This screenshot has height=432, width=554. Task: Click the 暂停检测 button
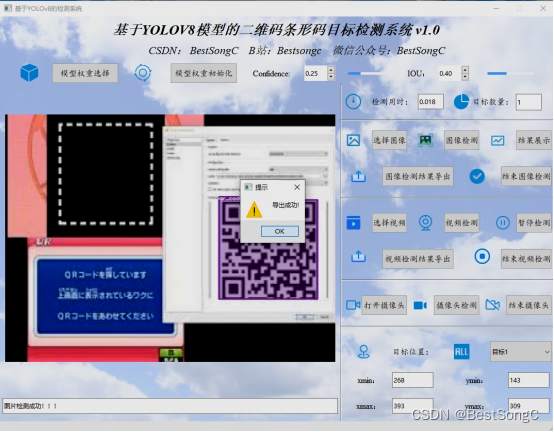point(534,223)
